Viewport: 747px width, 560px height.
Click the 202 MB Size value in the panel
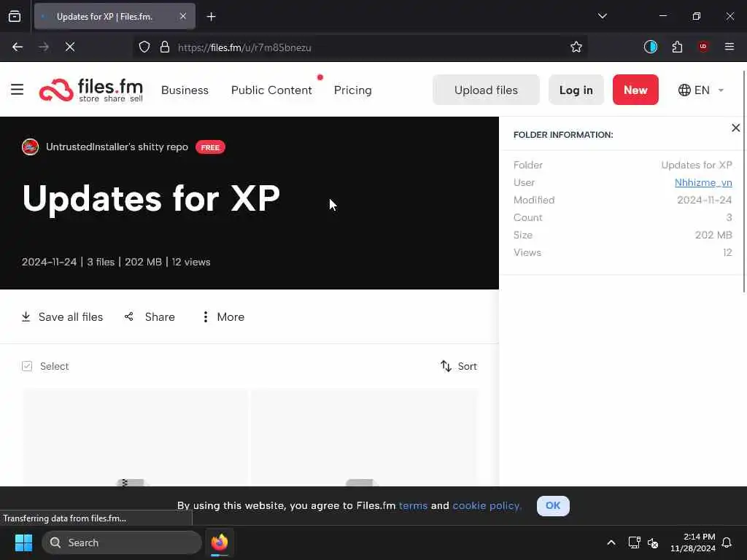[713, 235]
